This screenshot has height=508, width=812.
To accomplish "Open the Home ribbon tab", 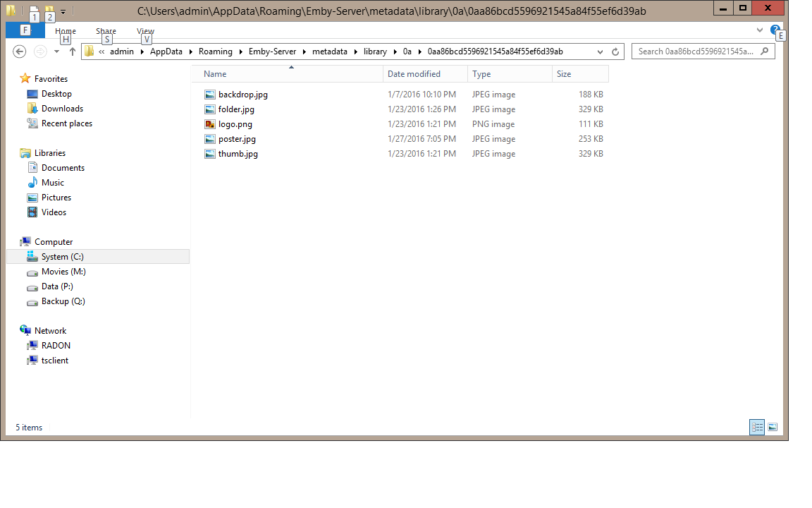I will 66,31.
